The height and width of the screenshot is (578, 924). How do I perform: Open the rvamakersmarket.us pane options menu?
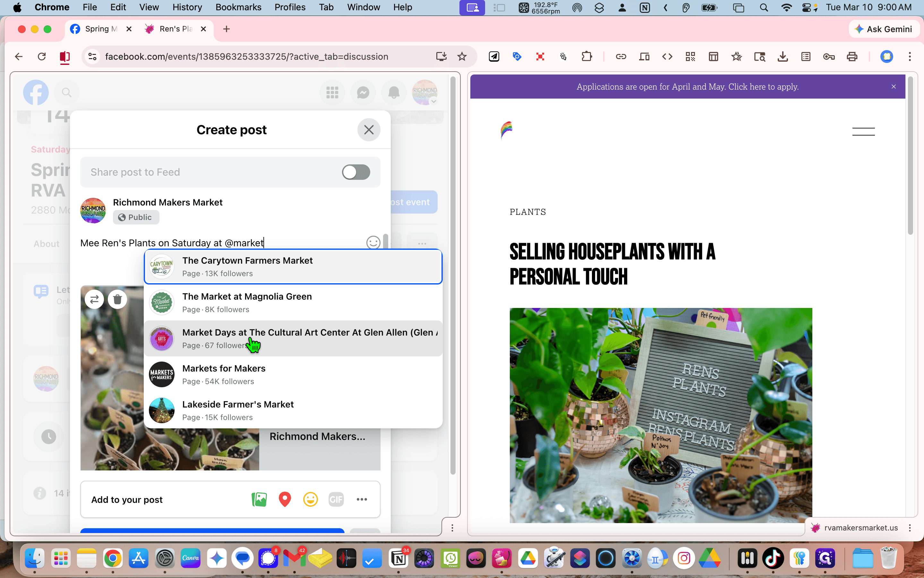click(910, 528)
